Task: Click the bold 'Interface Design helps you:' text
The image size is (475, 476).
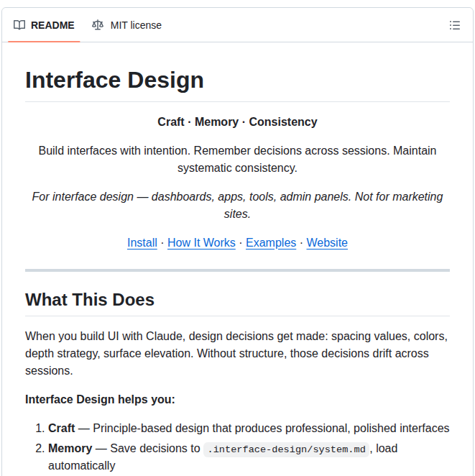Action: 100,399
